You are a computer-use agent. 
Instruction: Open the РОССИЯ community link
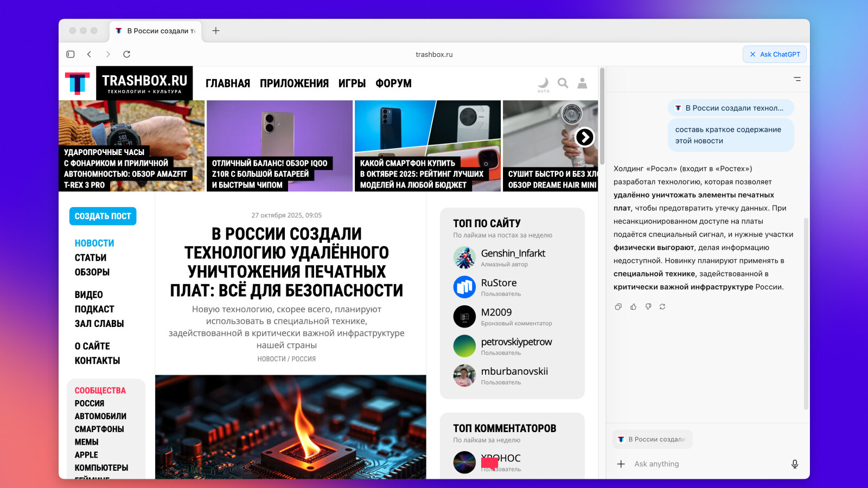[x=90, y=403]
